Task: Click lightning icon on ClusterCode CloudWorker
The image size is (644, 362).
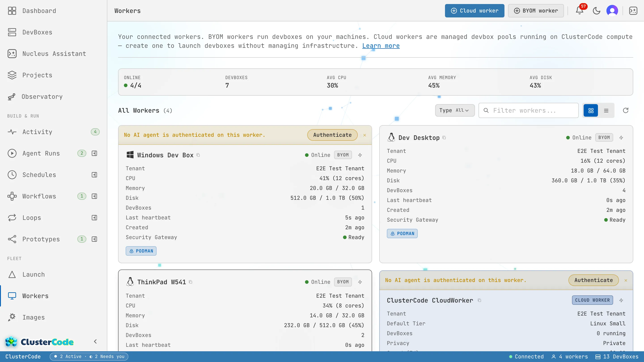Action: pyautogui.click(x=621, y=300)
